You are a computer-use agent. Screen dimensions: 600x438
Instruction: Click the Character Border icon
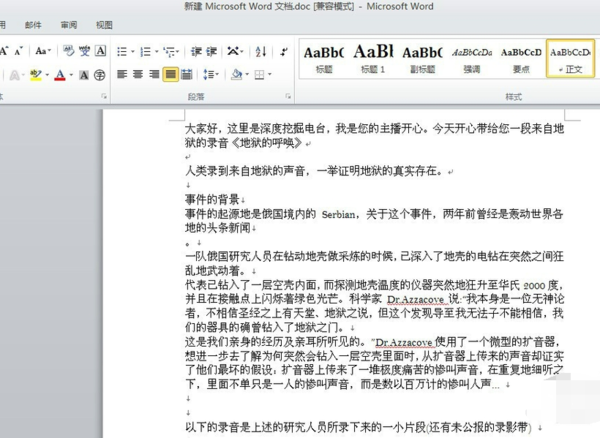pyautogui.click(x=100, y=51)
